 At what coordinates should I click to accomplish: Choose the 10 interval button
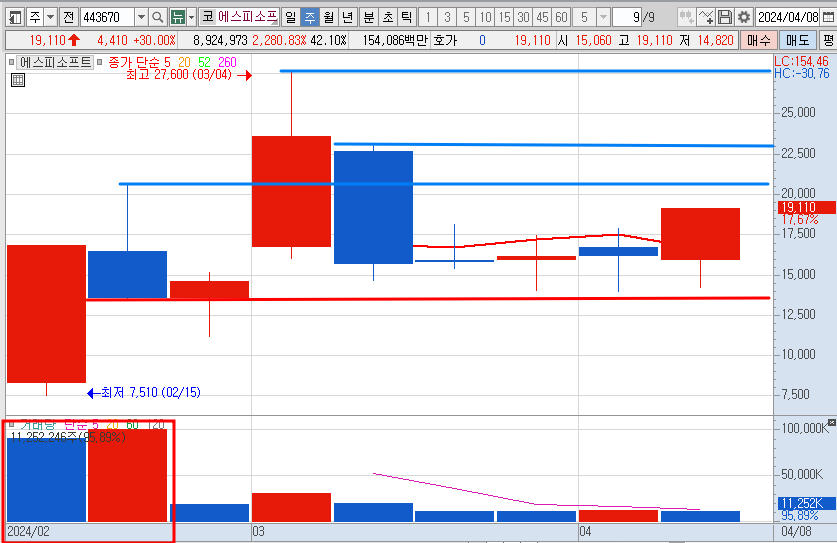[485, 18]
